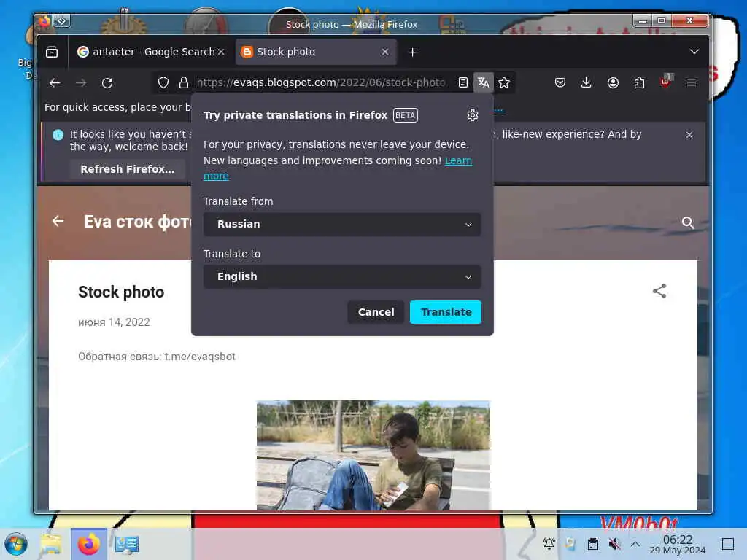Expand the Translate to English dropdown
This screenshot has height=560, width=747.
tap(341, 276)
